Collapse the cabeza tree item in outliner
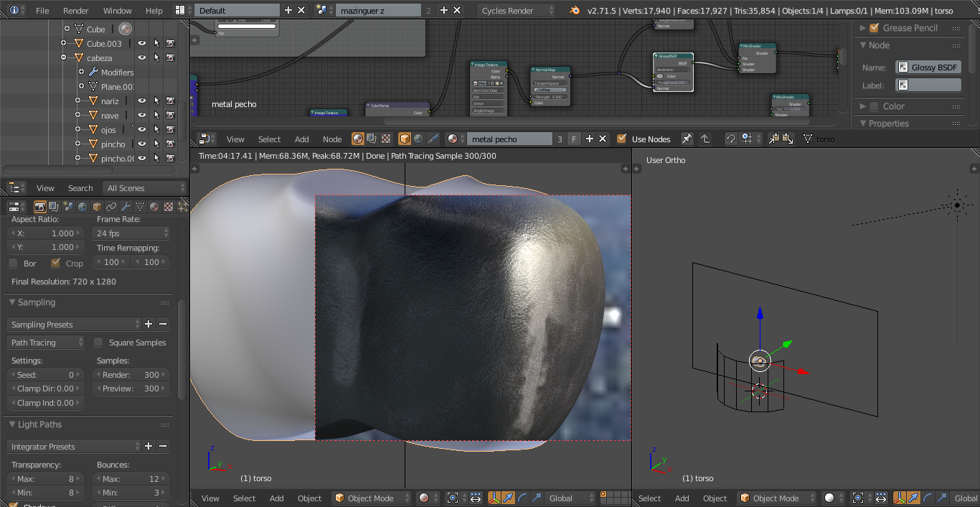Image resolution: width=980 pixels, height=507 pixels. [63, 57]
